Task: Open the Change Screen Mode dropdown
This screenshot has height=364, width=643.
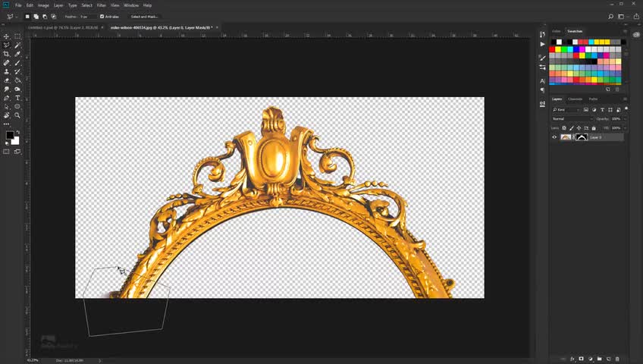Action: (x=17, y=152)
